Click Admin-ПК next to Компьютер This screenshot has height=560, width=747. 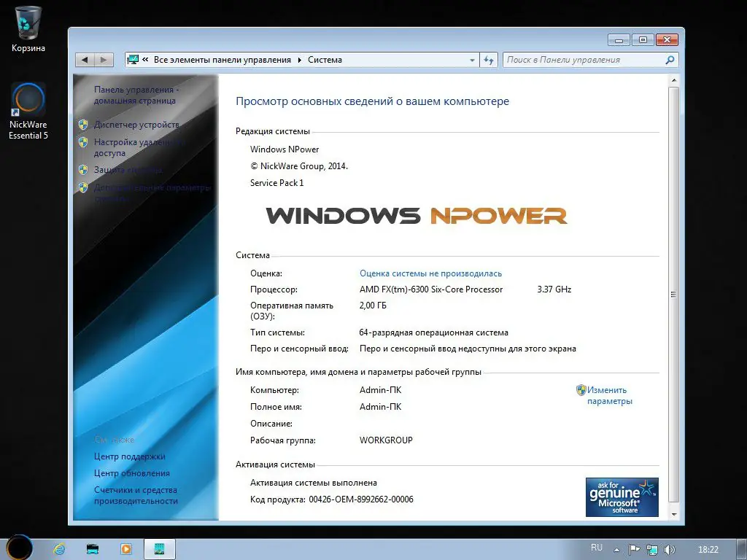[x=381, y=390]
